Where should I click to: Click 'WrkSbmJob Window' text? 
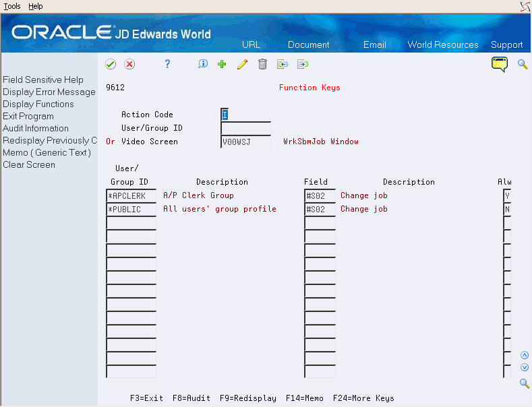point(321,142)
